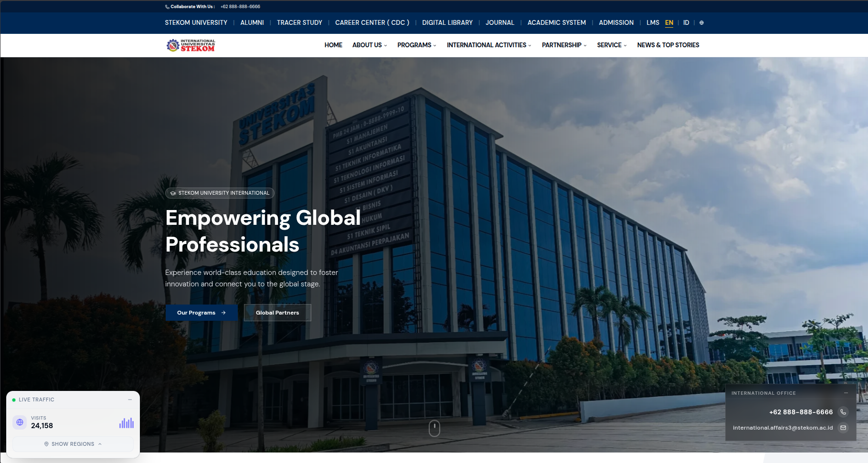Click the visits count 24,158
The height and width of the screenshot is (463, 868).
point(42,426)
